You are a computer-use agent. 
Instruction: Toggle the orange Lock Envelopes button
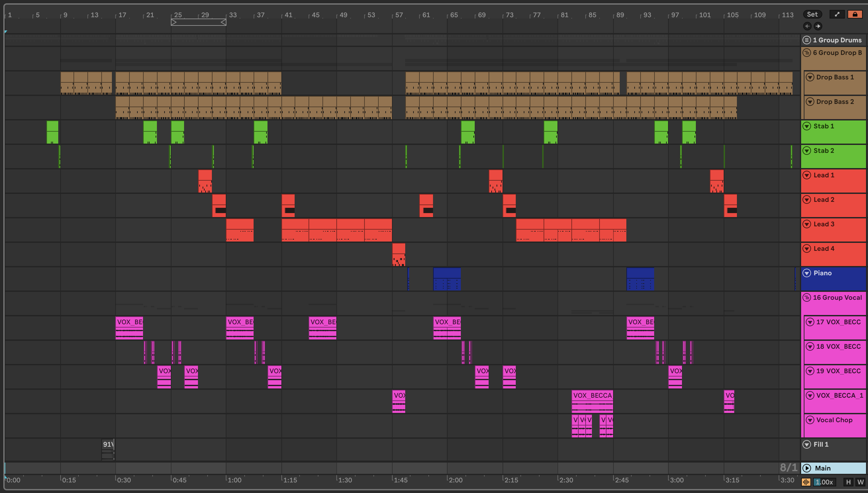855,14
